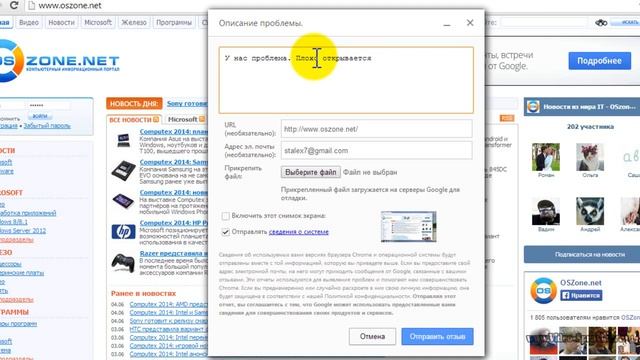Image resolution: width=640 pixels, height=360 pixels.
Task: Click the Ранее в новостях heading
Action: pos(143,293)
